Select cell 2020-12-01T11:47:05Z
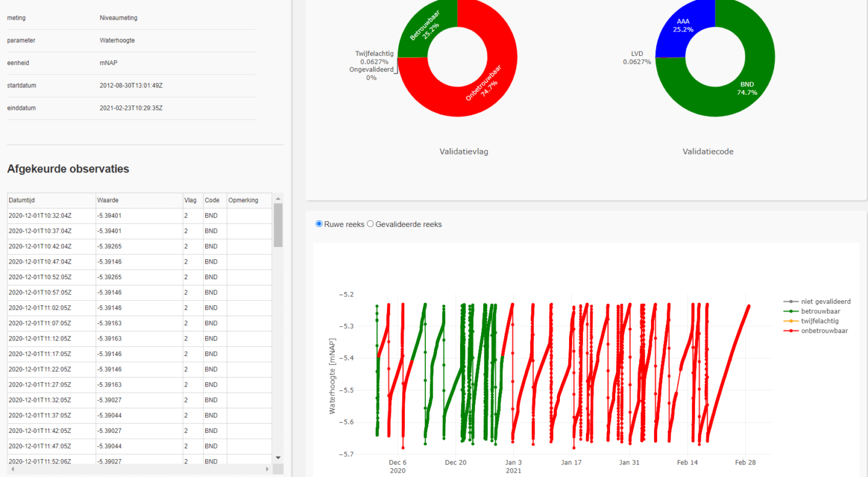The height and width of the screenshot is (477, 868). click(51, 446)
